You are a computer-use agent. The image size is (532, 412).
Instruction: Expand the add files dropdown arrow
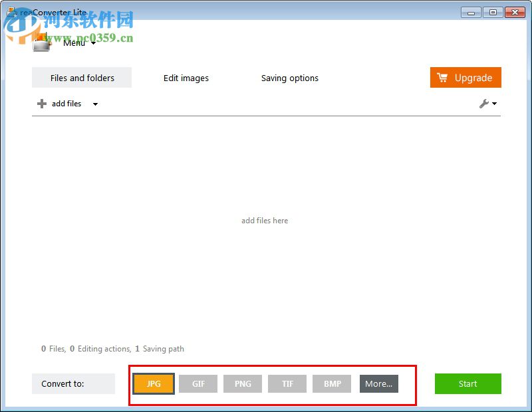pos(95,104)
